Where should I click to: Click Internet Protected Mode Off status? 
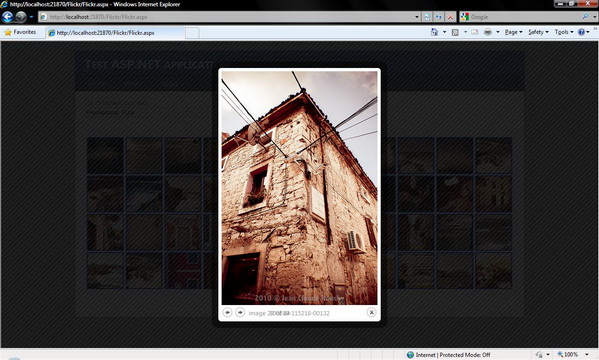[453, 355]
